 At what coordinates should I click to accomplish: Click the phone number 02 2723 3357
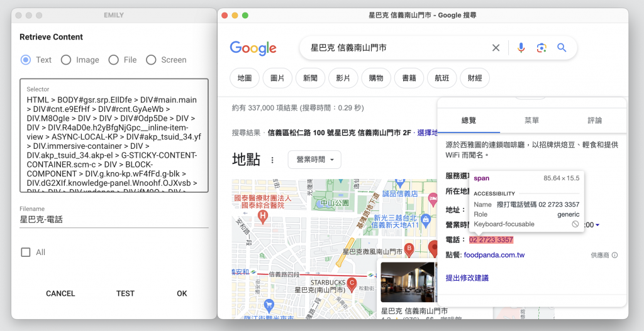point(491,239)
